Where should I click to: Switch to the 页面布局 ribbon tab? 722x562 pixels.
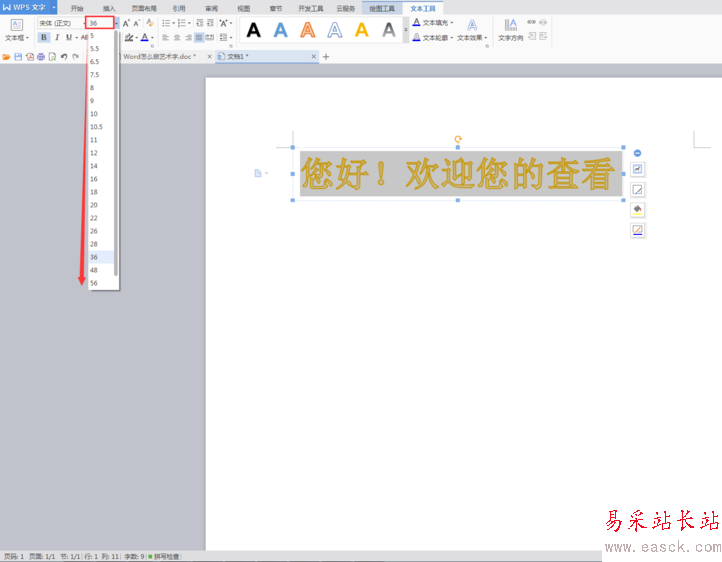click(144, 8)
